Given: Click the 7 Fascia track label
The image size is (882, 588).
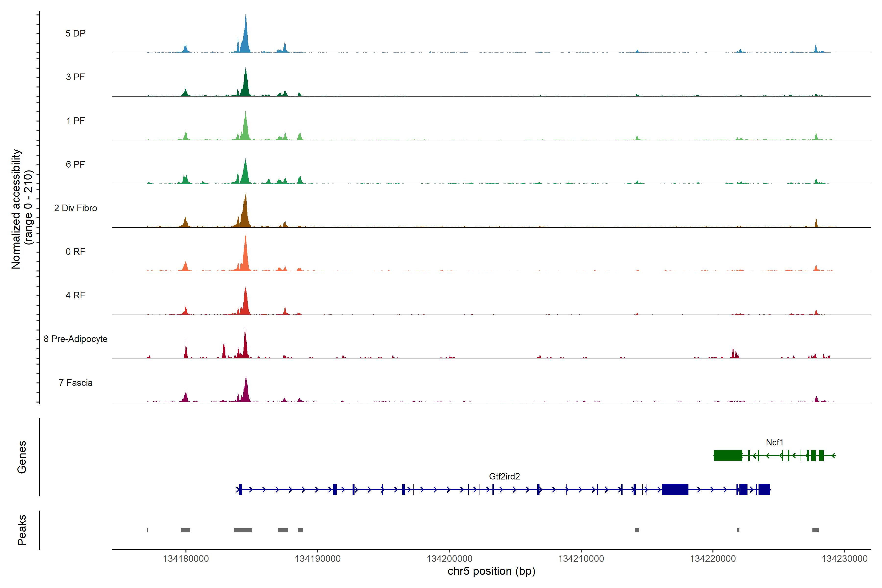Looking at the screenshot, I should (x=75, y=382).
